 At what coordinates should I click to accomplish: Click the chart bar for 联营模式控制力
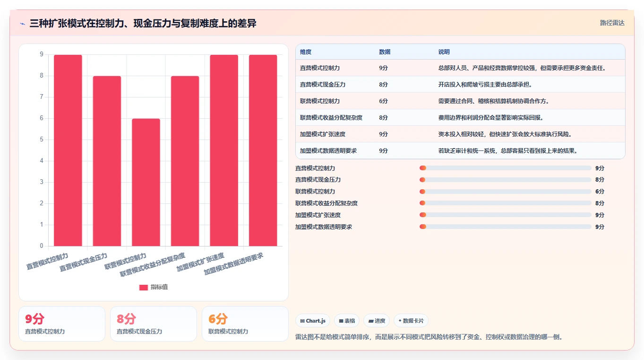pyautogui.click(x=146, y=182)
